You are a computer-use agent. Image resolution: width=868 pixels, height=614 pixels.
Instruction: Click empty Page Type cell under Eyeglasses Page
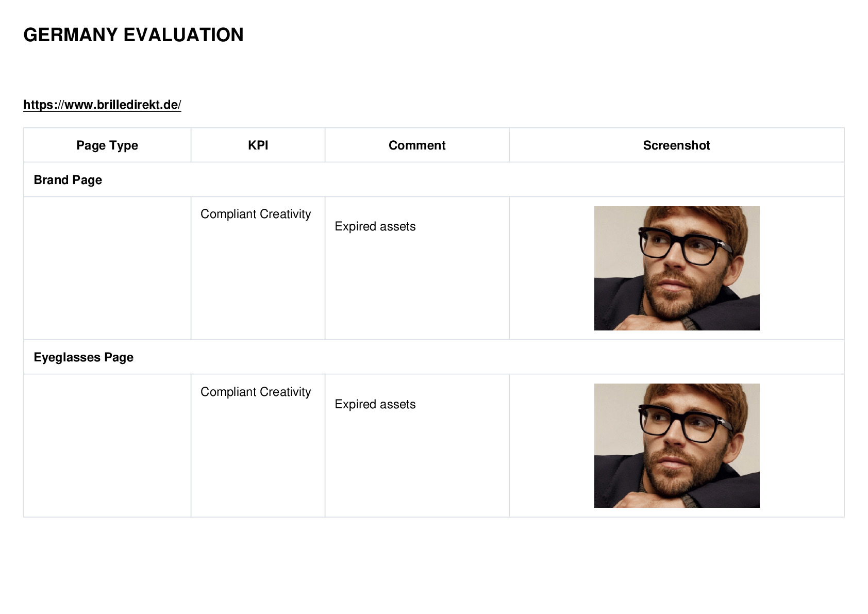(107, 445)
